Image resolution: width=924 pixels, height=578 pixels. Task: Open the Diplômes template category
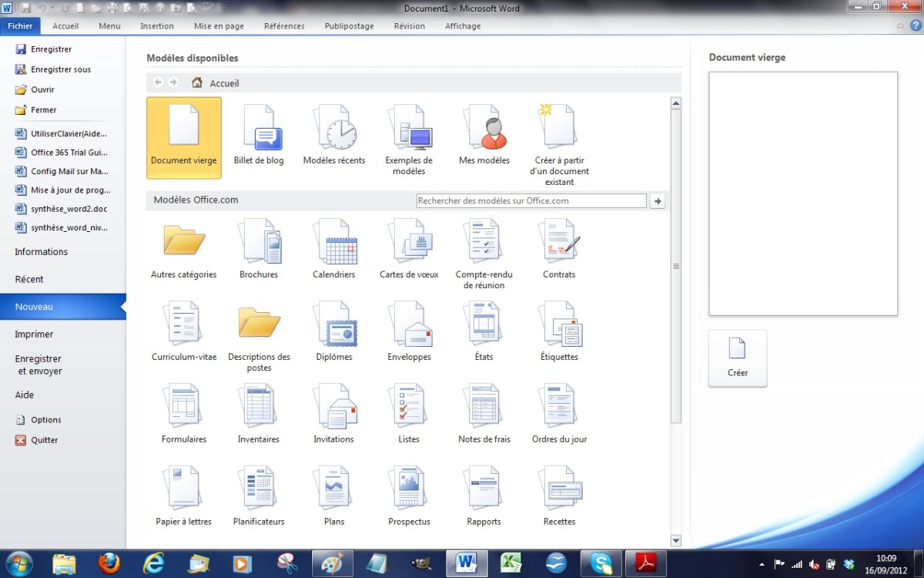click(x=334, y=331)
